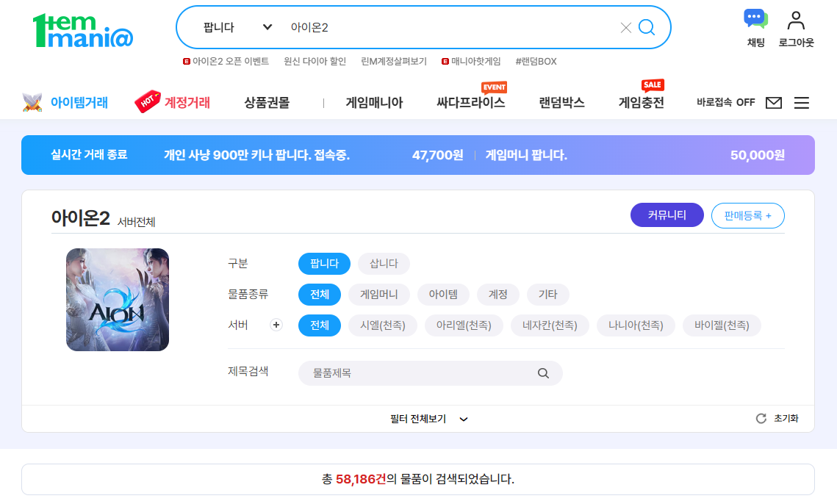Open the 팝니다 search type dropdown
This screenshot has width=837, height=504.
pyautogui.click(x=237, y=27)
